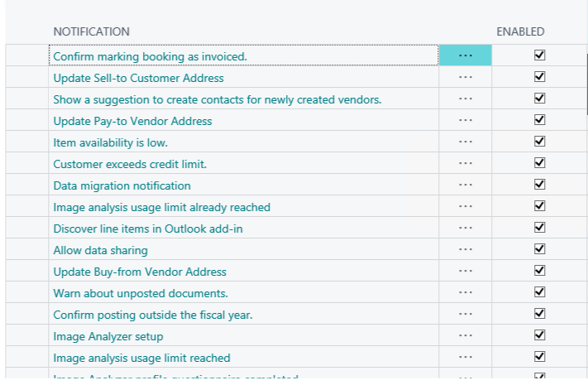Untick Enabled for Confirm posting outside fiscal year
The height and width of the screenshot is (390, 588).
pos(540,314)
